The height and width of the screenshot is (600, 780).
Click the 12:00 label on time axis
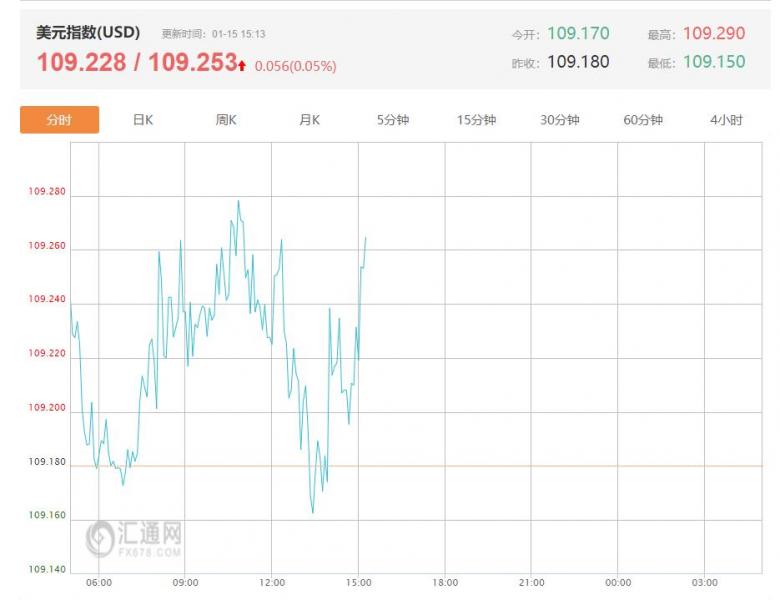pyautogui.click(x=272, y=582)
